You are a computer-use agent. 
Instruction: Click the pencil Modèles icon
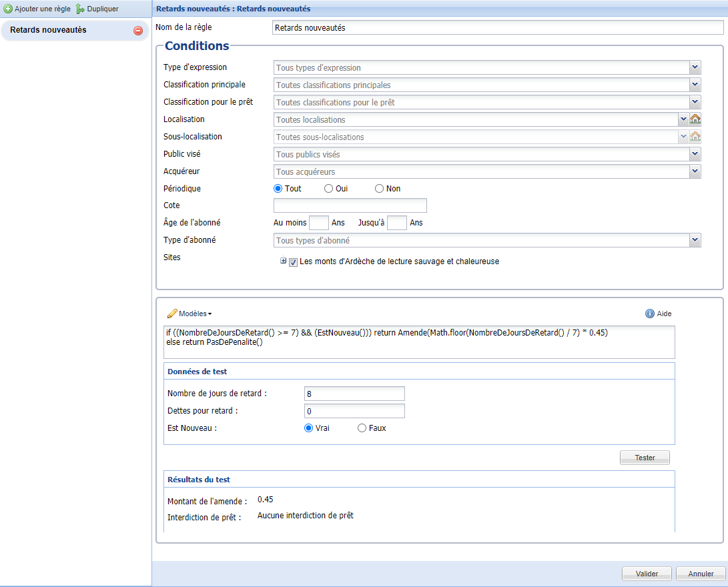click(x=172, y=314)
